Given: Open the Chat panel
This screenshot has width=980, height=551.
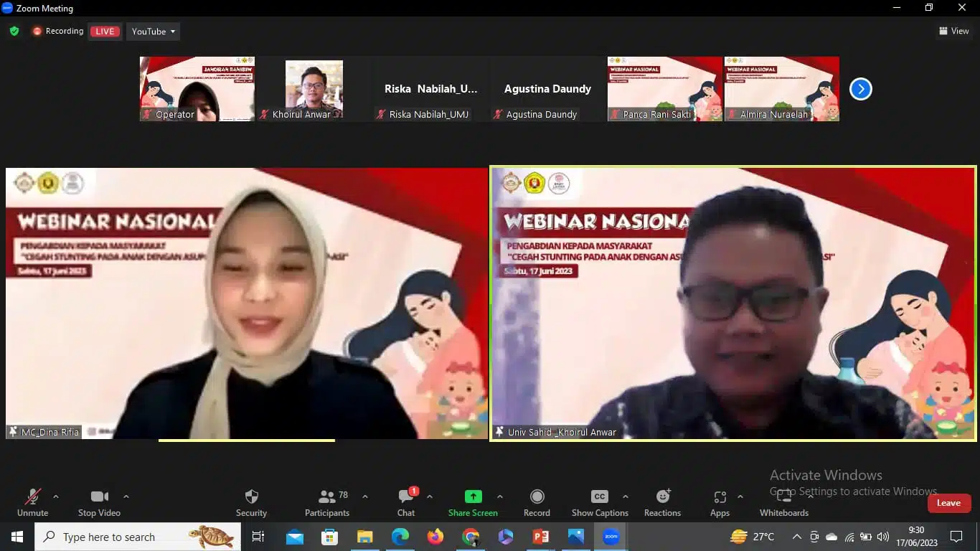Looking at the screenshot, I should pyautogui.click(x=406, y=502).
